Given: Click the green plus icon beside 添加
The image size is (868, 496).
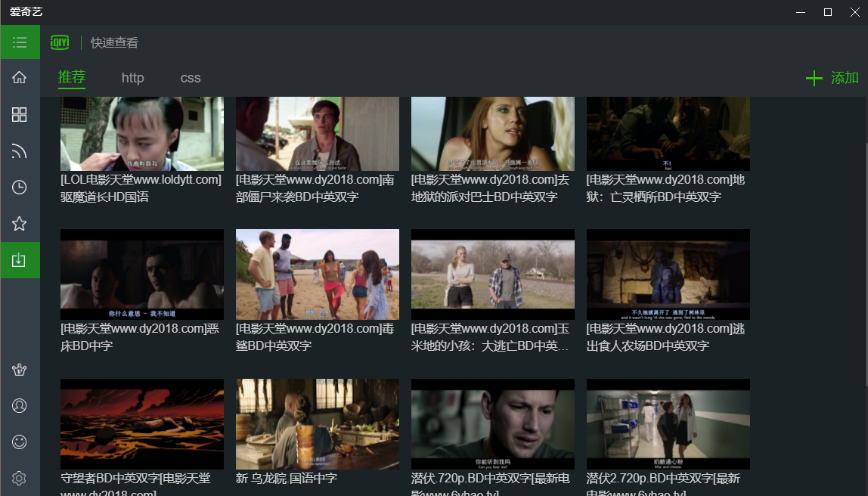Looking at the screenshot, I should pos(814,78).
